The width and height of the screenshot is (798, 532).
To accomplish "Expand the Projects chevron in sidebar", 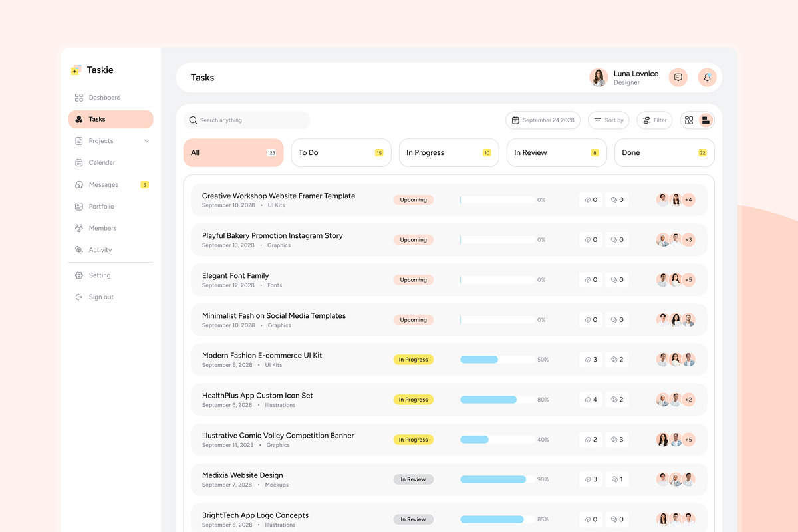I will [146, 141].
